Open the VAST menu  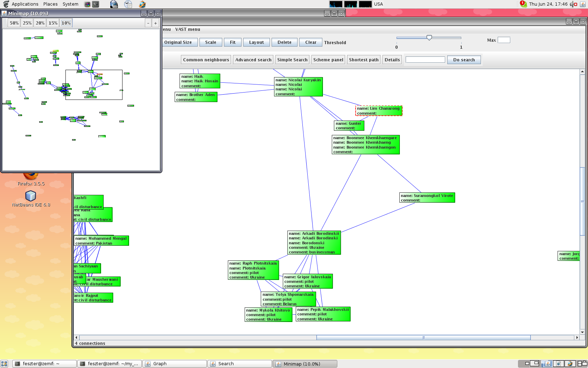(188, 29)
